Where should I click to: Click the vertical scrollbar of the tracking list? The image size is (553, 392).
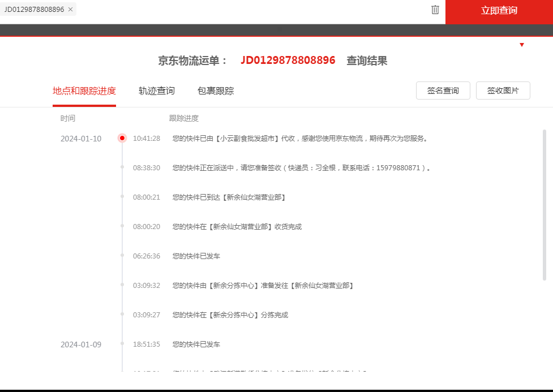pos(544,205)
